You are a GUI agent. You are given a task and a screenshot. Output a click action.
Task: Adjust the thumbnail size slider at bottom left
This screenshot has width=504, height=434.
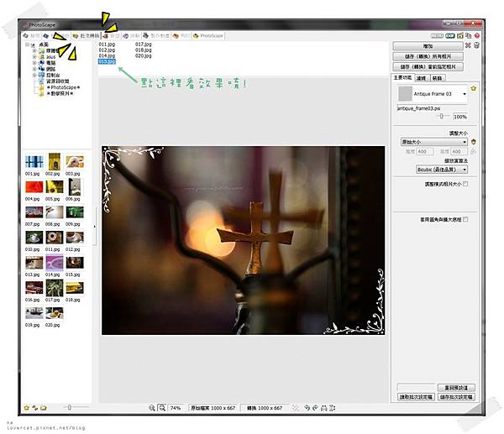click(x=69, y=407)
